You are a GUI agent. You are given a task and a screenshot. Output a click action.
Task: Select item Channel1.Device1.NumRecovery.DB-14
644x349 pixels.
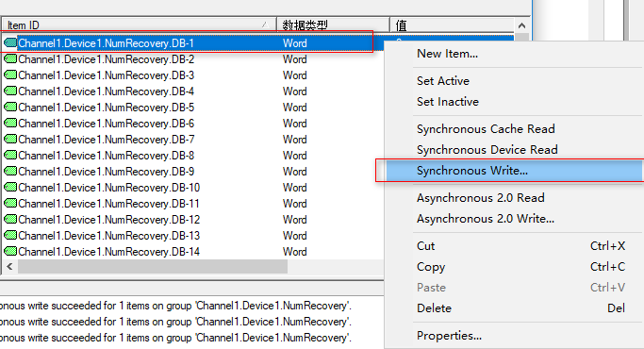[x=108, y=251]
